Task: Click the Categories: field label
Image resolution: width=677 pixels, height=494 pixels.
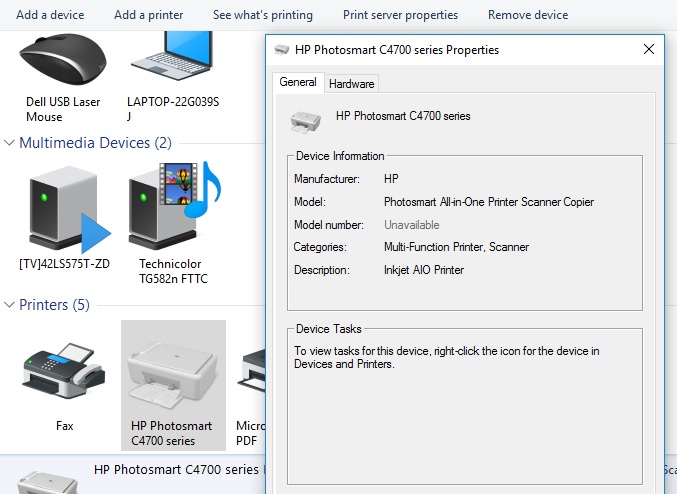Action: click(320, 247)
